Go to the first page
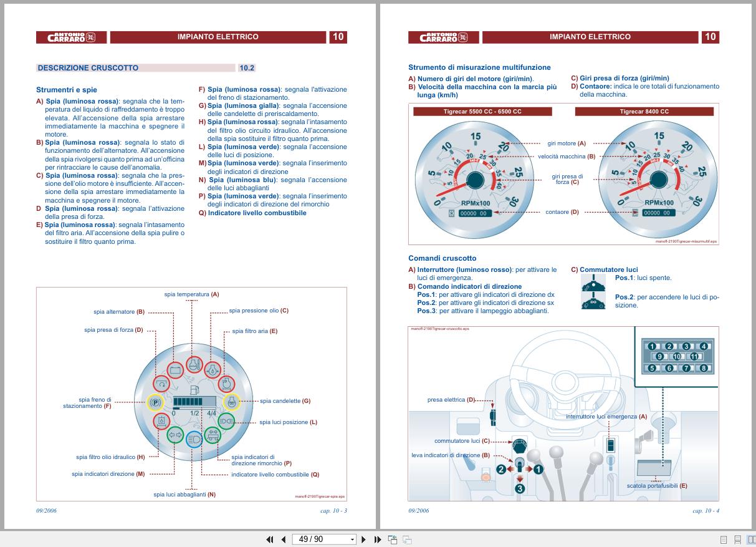This screenshot has width=756, height=547. point(270,540)
